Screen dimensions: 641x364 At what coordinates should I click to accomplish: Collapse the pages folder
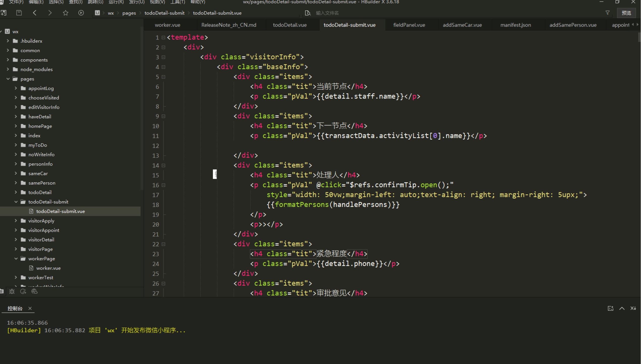[x=8, y=79]
